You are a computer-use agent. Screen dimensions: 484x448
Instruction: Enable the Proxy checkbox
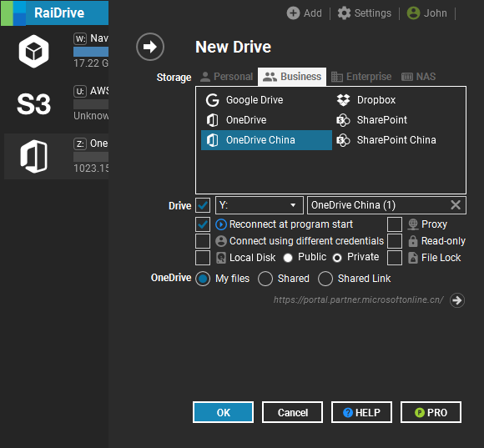click(395, 224)
